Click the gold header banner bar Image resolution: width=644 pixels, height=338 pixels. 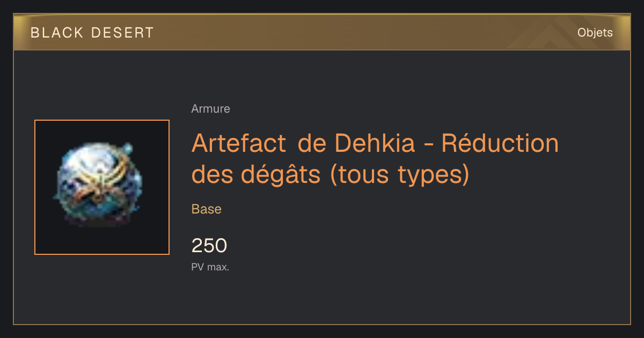[x=322, y=32]
